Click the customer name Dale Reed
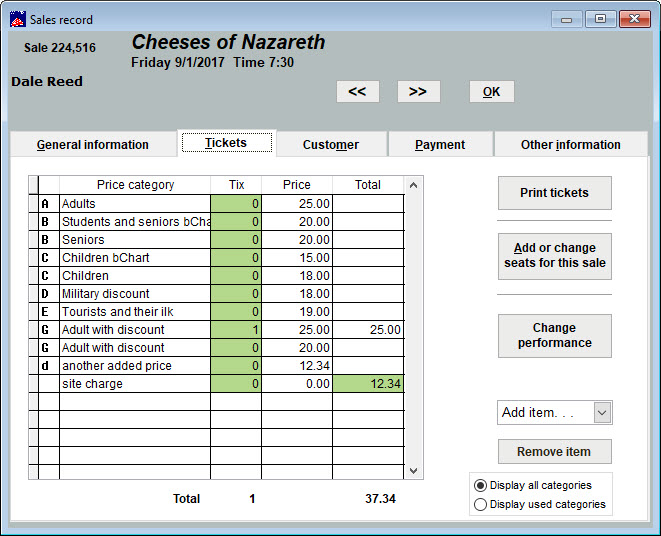This screenshot has height=536, width=661. click(47, 81)
